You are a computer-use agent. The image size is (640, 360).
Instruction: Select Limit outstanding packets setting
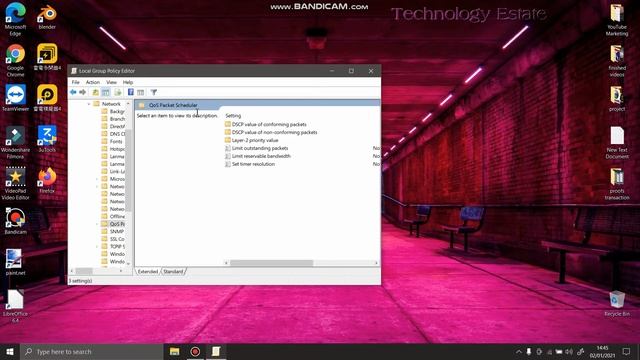[x=256, y=148]
